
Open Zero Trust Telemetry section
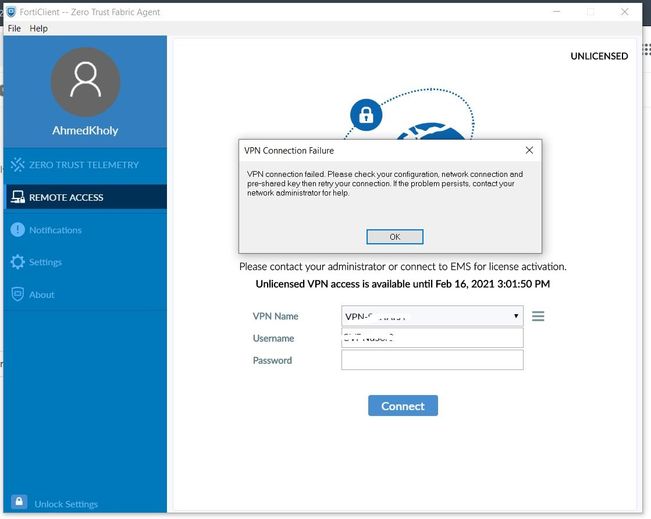click(x=85, y=165)
